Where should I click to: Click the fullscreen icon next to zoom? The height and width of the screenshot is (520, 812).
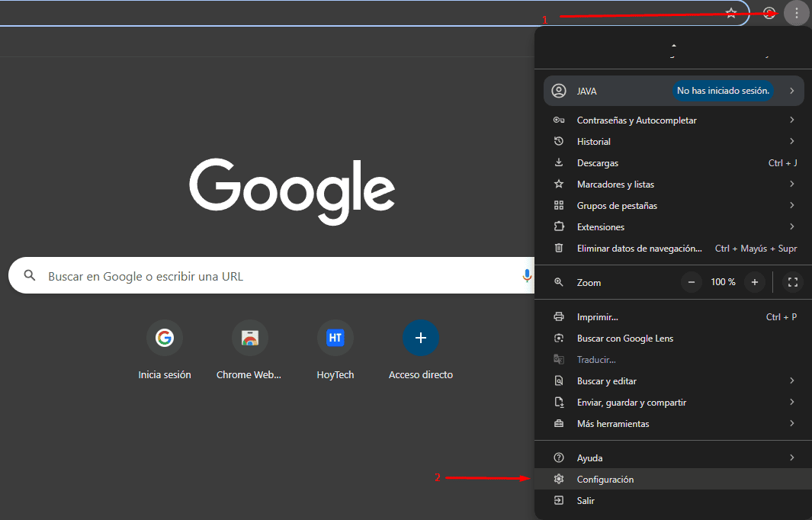(x=792, y=282)
